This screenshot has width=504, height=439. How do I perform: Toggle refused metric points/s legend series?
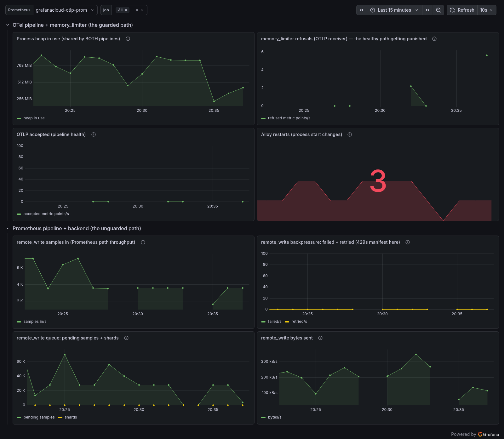[x=289, y=118]
